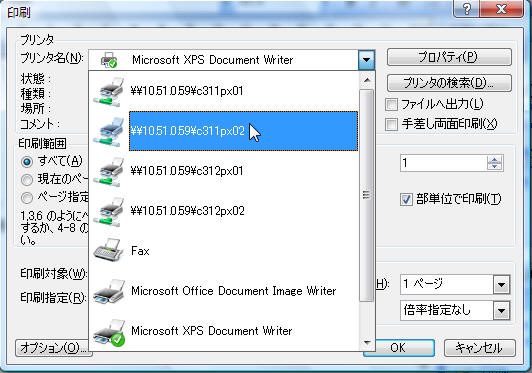Uncheck 部単位で印刷 checkbox

pos(406,199)
